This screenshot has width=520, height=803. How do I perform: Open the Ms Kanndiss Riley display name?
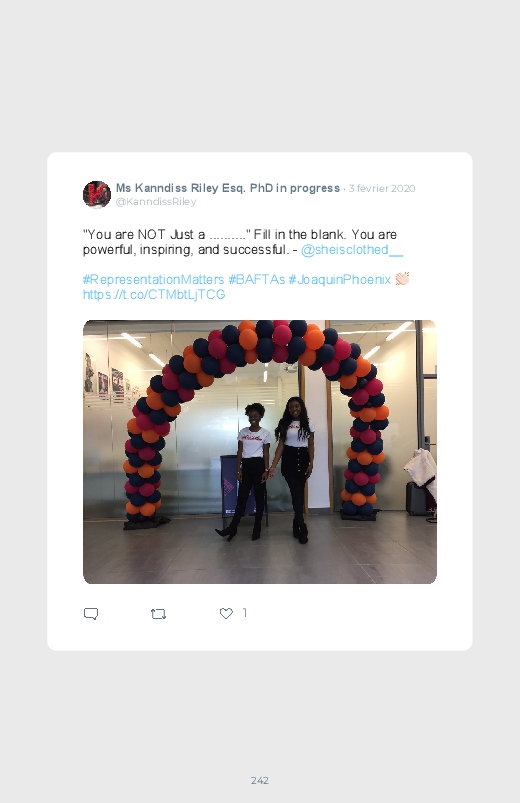tap(227, 188)
